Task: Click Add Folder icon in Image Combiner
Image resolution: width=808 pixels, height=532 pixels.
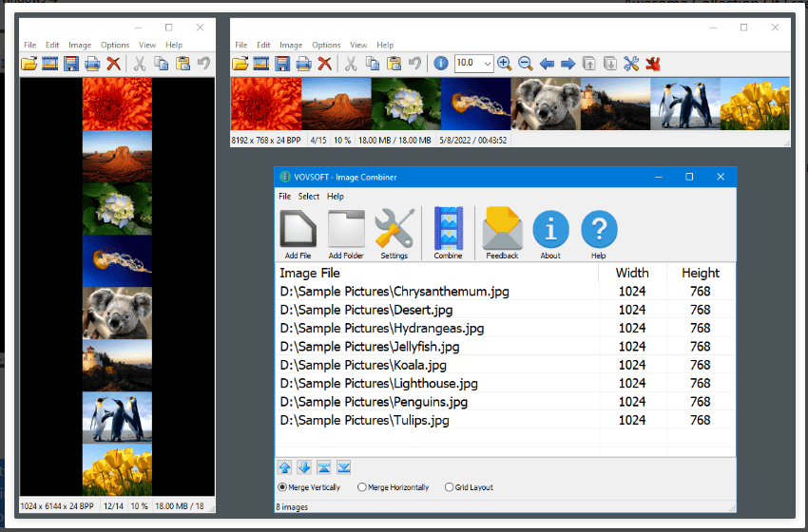Action: [x=346, y=234]
